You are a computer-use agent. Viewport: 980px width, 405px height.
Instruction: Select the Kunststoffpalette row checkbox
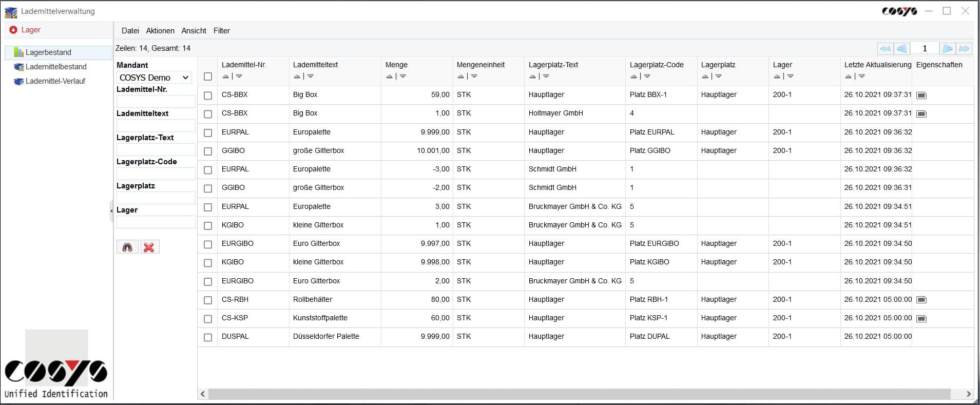(x=208, y=319)
